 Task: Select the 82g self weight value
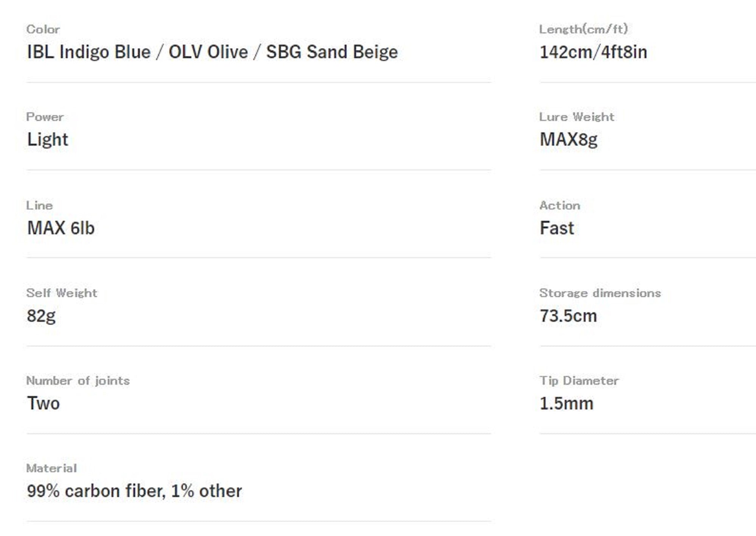click(x=41, y=316)
